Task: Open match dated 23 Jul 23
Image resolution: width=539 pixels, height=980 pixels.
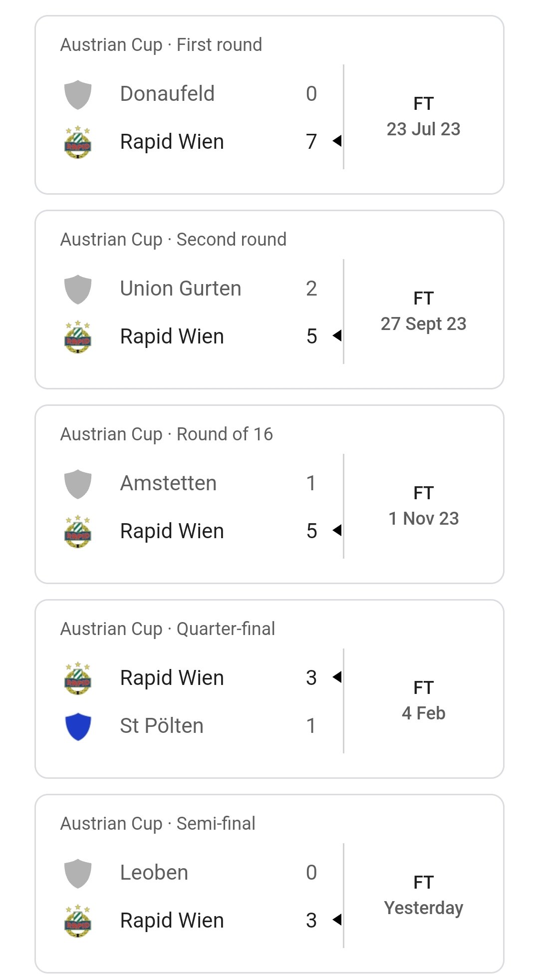Action: (x=423, y=129)
